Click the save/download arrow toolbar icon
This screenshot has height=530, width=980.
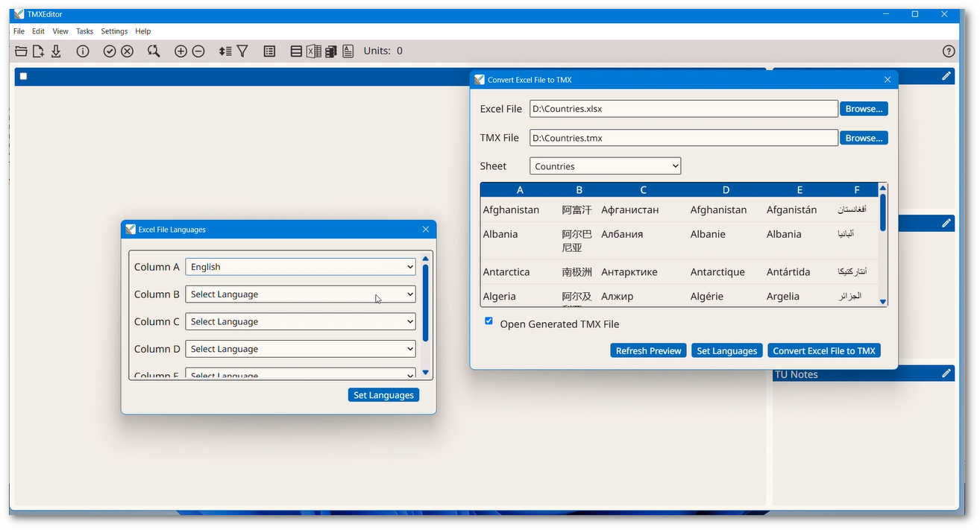pyautogui.click(x=56, y=51)
